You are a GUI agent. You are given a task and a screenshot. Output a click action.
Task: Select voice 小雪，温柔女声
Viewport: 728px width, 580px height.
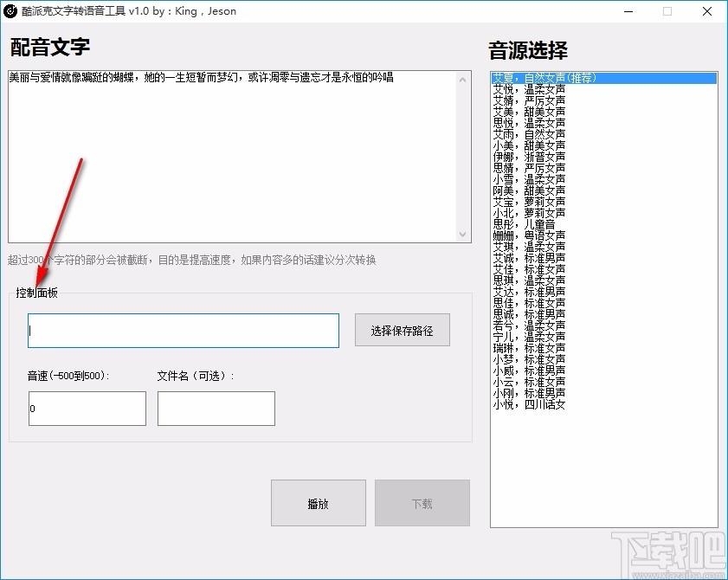[603, 179]
